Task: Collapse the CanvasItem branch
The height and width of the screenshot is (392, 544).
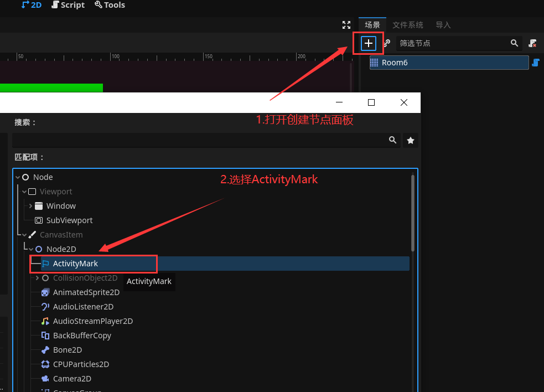Action: coord(24,235)
